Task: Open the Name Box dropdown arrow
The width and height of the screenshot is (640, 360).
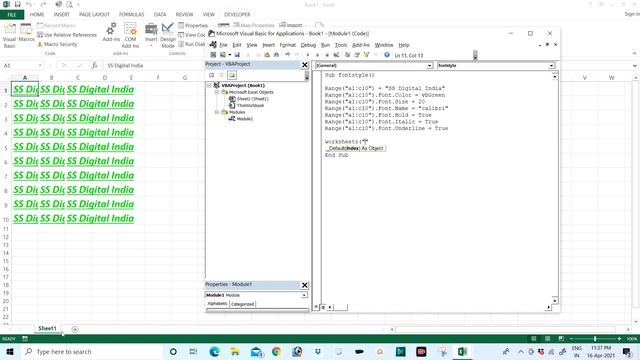Action: coord(40,65)
